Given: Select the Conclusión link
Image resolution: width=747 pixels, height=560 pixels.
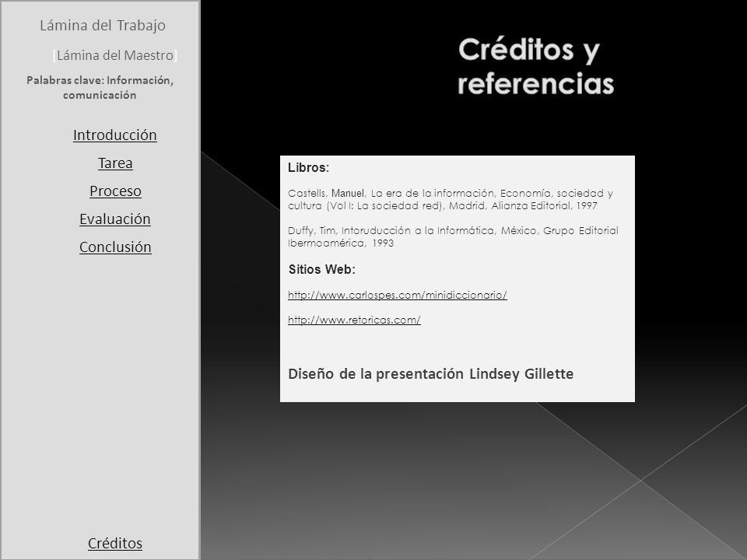Looking at the screenshot, I should click(x=115, y=247).
